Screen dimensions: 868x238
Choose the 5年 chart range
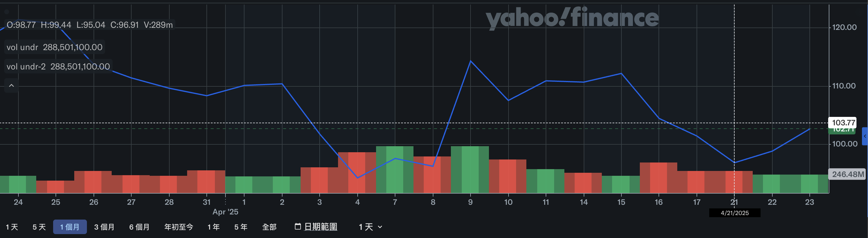coord(241,227)
